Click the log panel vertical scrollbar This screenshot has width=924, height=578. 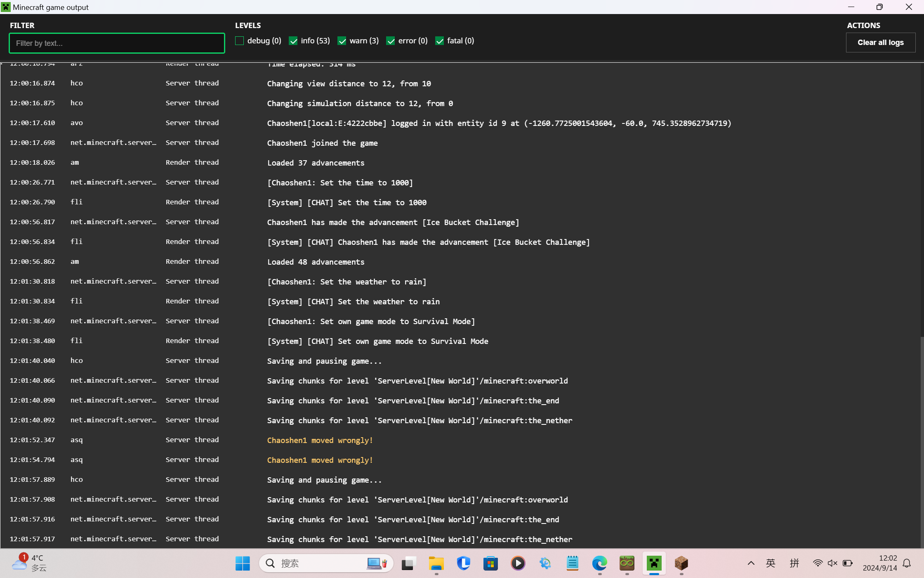tap(921, 442)
